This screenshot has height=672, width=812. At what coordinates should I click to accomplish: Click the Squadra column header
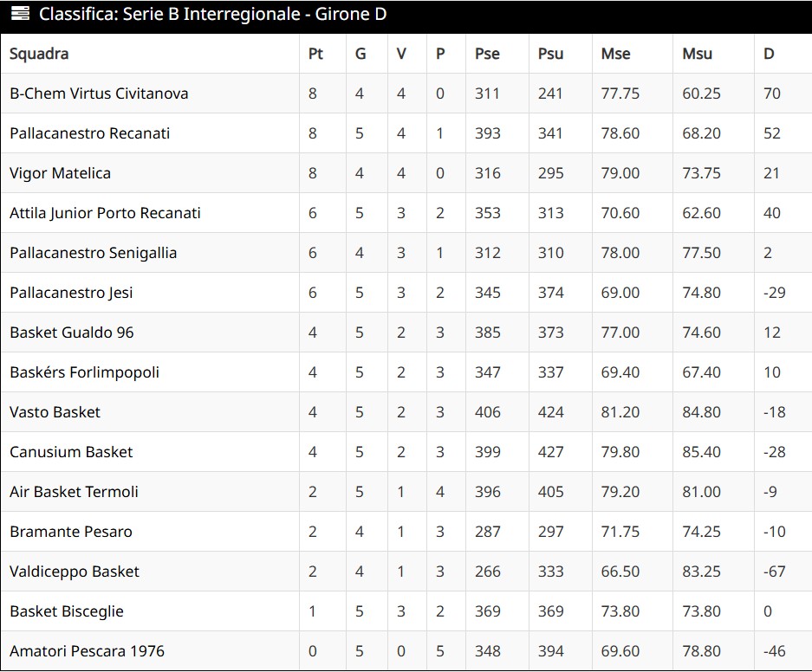[39, 54]
